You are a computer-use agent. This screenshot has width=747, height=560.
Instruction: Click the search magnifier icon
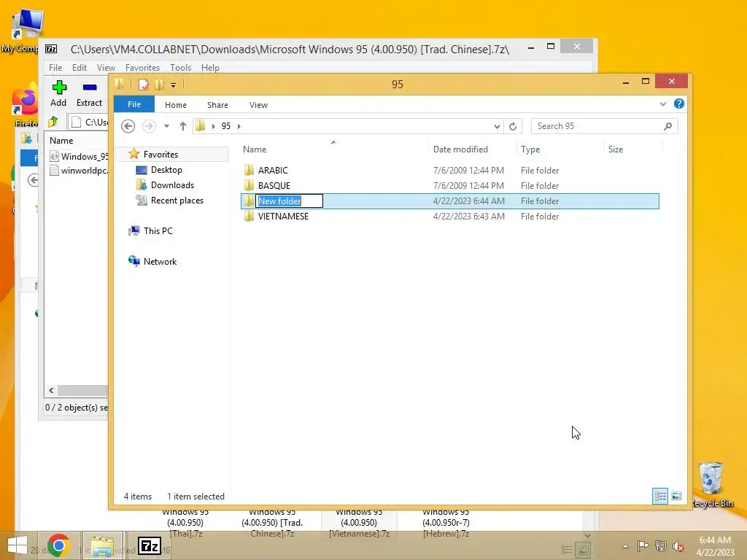[668, 126]
